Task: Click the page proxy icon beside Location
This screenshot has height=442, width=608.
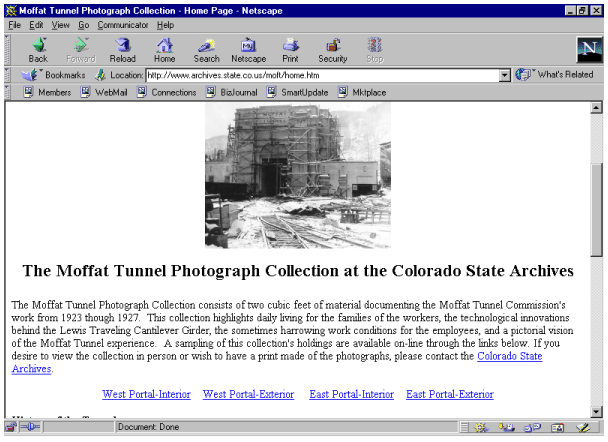Action: [100, 75]
